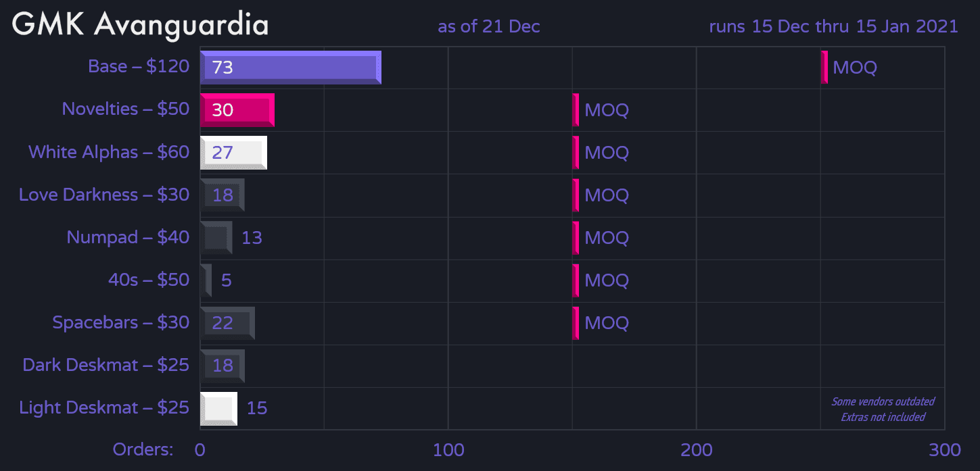This screenshot has width=980, height=471.
Task: Click the 200 axis tick label
Action: (697, 450)
